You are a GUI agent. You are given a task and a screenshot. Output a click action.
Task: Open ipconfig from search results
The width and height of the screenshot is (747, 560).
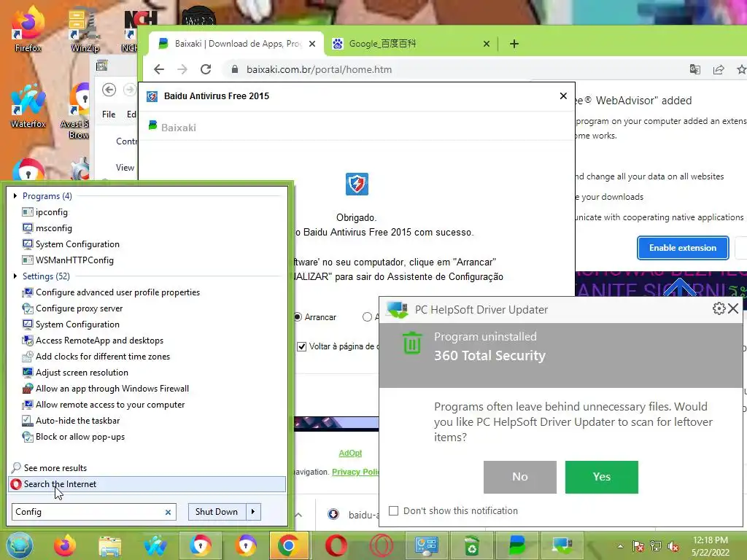coord(52,212)
